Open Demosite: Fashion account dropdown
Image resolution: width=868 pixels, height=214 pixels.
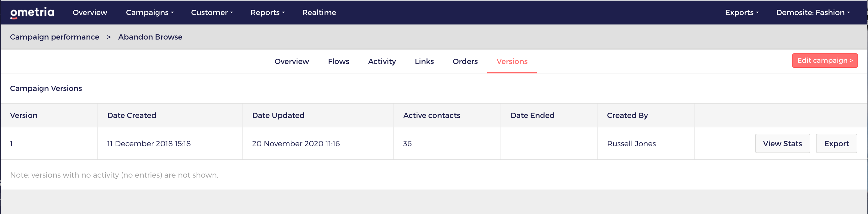812,13
